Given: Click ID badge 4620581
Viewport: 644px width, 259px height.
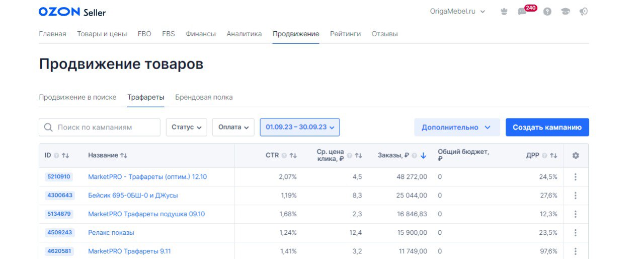Looking at the screenshot, I should (x=59, y=251).
